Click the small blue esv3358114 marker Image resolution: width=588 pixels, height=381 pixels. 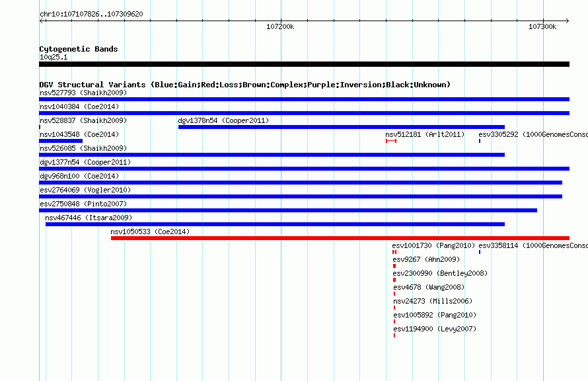pyautogui.click(x=480, y=252)
